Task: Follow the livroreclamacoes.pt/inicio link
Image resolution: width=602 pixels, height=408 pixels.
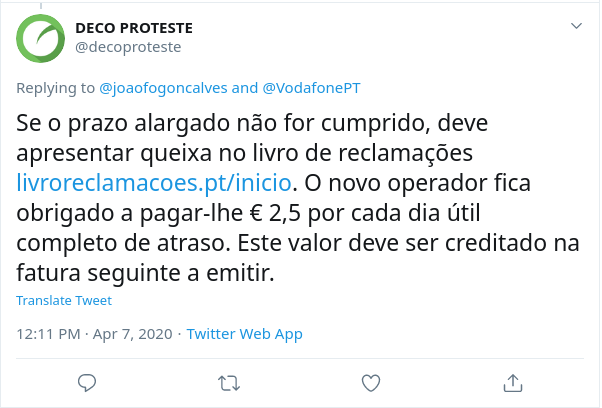Action: point(154,183)
